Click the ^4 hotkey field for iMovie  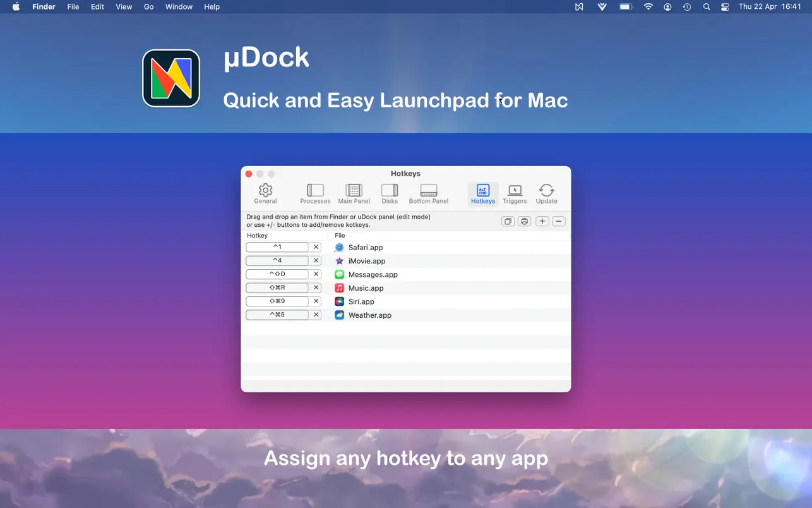277,260
